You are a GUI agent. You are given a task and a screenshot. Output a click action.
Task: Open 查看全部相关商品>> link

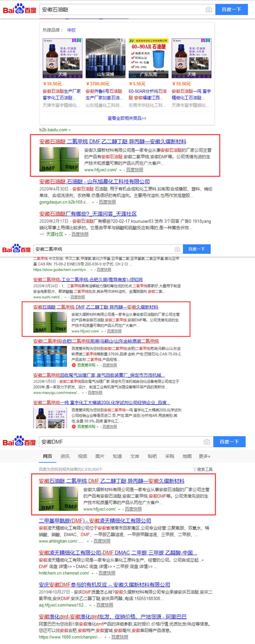(x=127, y=118)
